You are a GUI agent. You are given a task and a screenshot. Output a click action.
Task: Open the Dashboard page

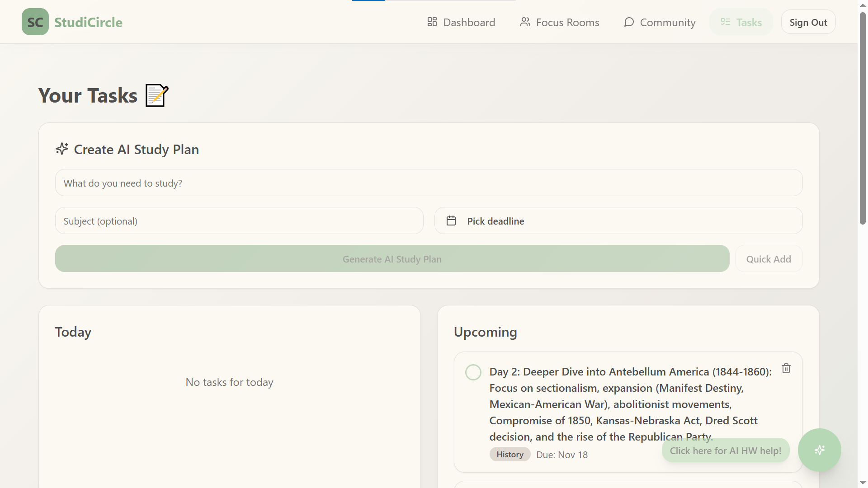coord(468,22)
